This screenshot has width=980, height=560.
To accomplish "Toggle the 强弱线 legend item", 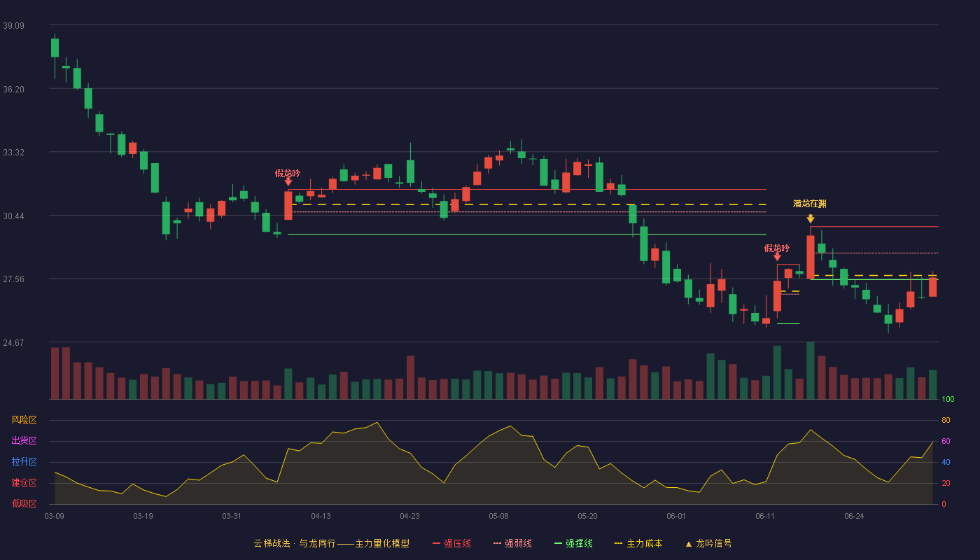I will click(512, 543).
